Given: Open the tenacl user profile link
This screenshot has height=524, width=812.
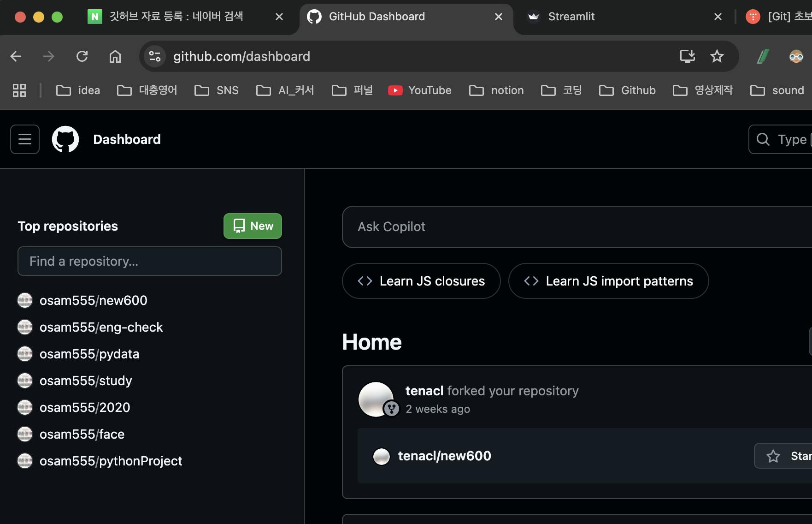Looking at the screenshot, I should tap(424, 391).
